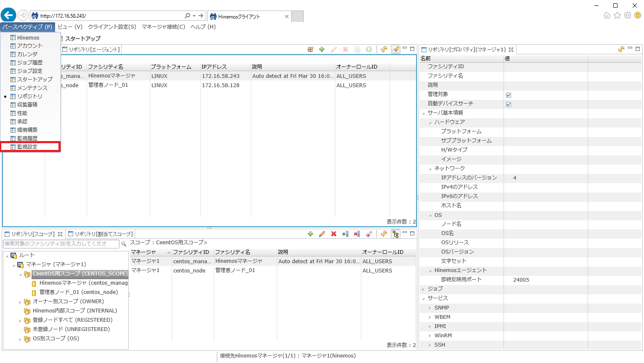Screen dimensions: 644x363
Task: Expand the WinRM service property
Action: (x=430, y=336)
